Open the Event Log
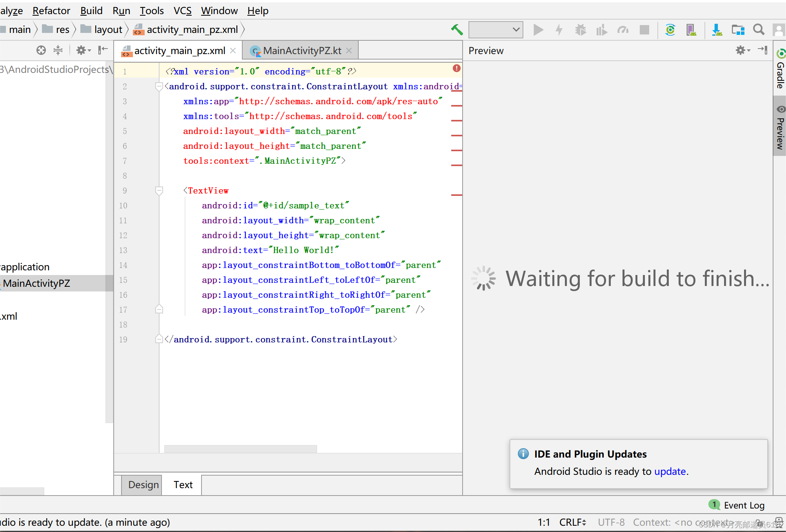This screenshot has width=786, height=532. 744,505
